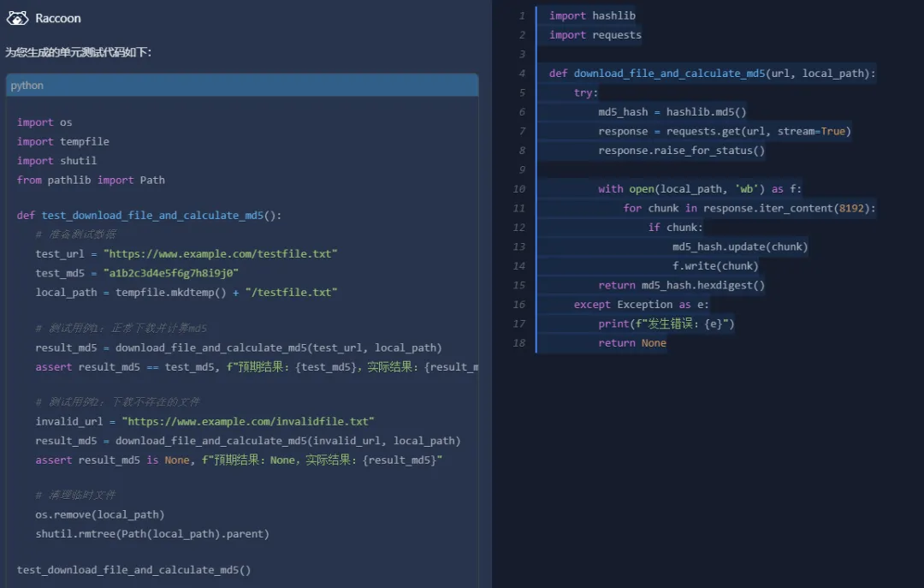Click line number 4 in editor gutter

click(x=522, y=74)
